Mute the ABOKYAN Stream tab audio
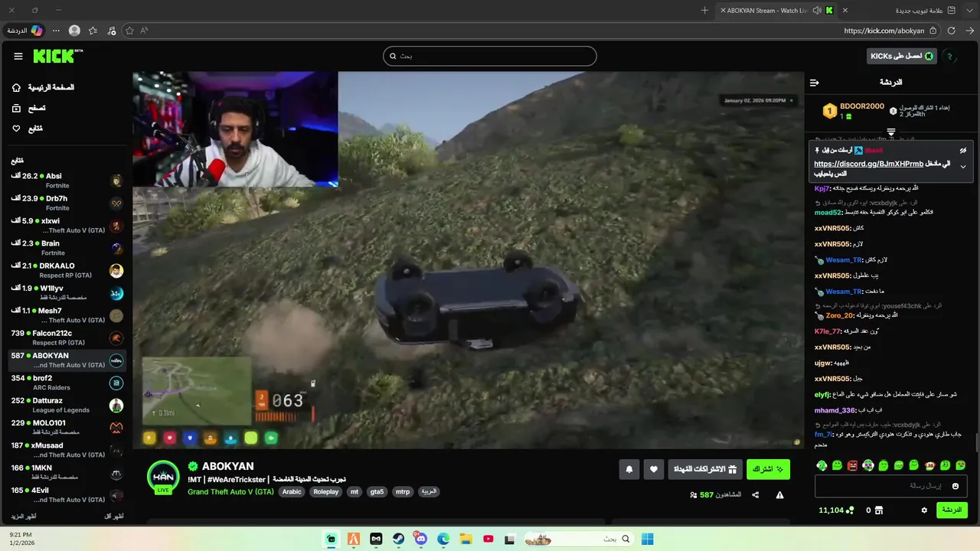Viewport: 980px width, 551px height. [816, 10]
